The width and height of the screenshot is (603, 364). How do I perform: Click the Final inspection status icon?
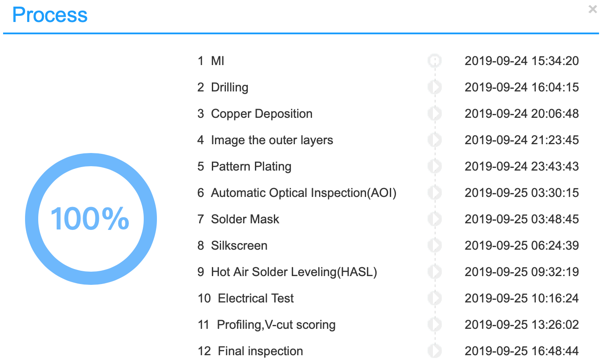click(435, 351)
